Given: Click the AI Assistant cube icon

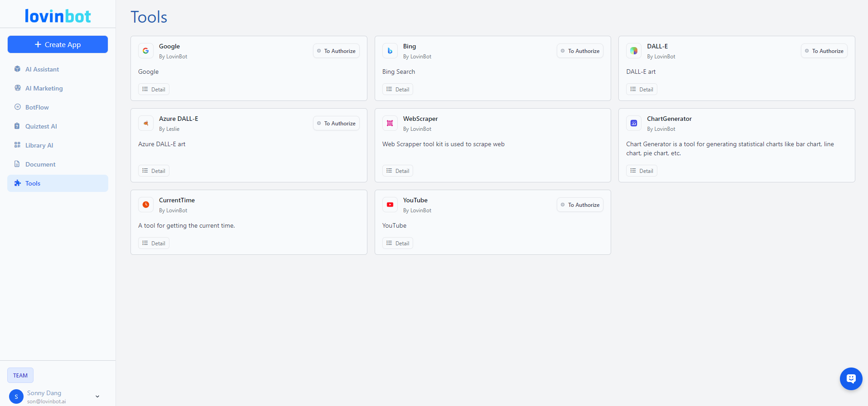Looking at the screenshot, I should pos(17,69).
